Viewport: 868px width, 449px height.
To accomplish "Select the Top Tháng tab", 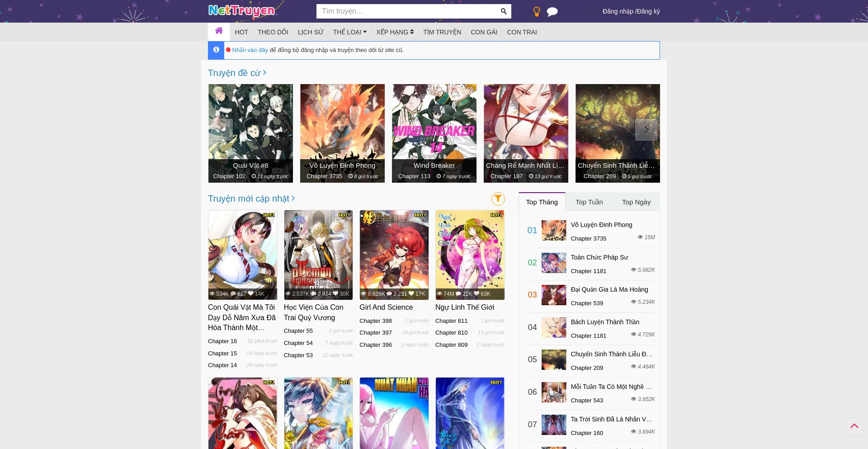I will (542, 202).
